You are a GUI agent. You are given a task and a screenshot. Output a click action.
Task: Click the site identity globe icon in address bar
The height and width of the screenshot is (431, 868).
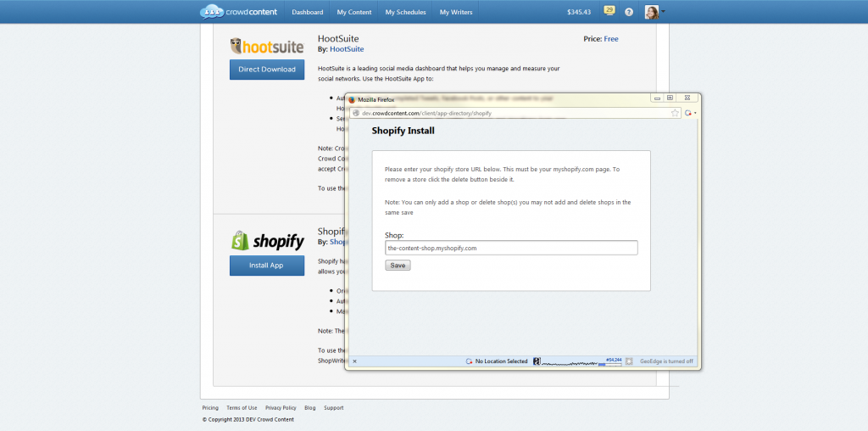coord(355,113)
